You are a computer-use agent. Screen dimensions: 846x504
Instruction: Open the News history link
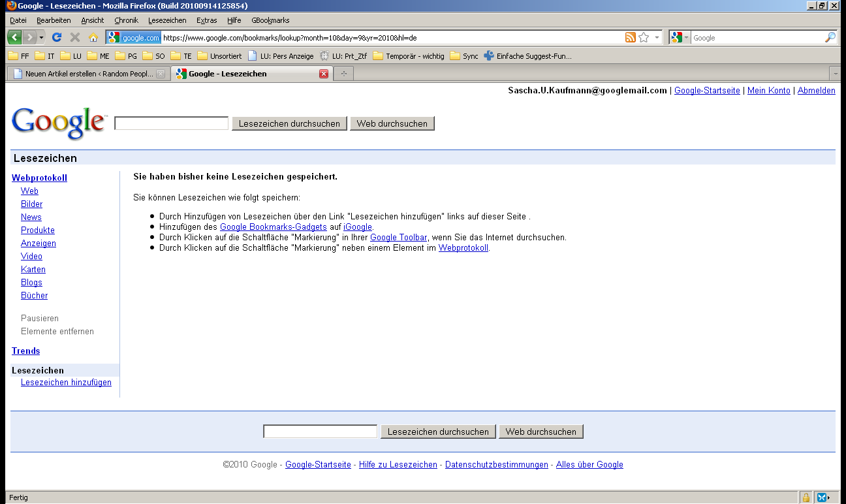[31, 217]
